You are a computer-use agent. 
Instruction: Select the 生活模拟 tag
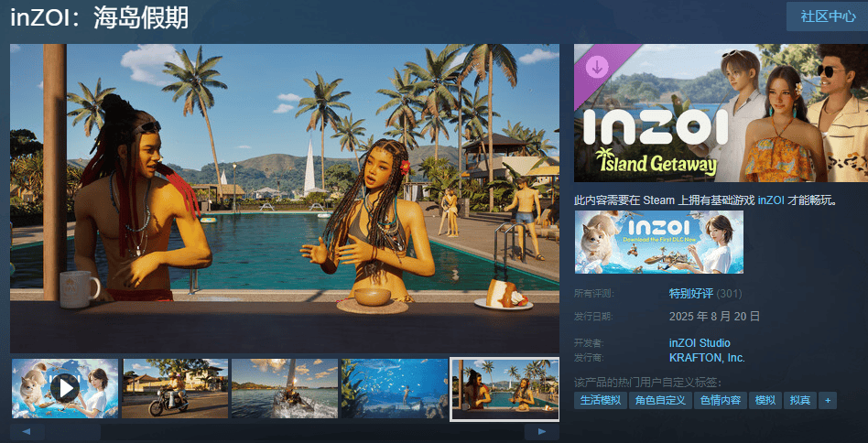601,400
